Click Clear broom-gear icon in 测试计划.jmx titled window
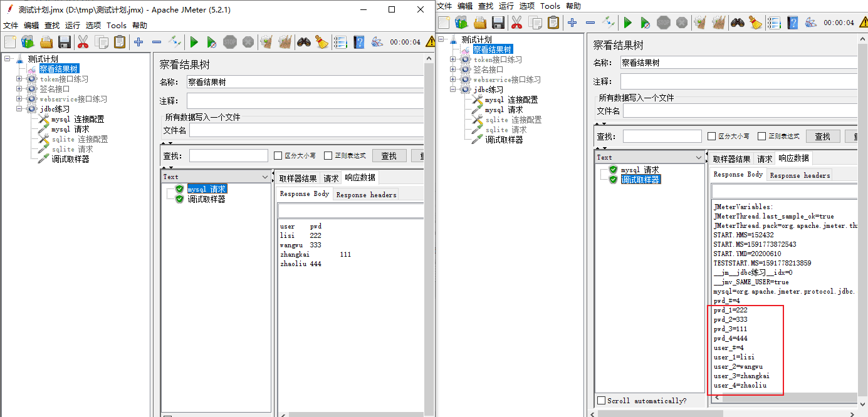The image size is (868, 417). 267,42
